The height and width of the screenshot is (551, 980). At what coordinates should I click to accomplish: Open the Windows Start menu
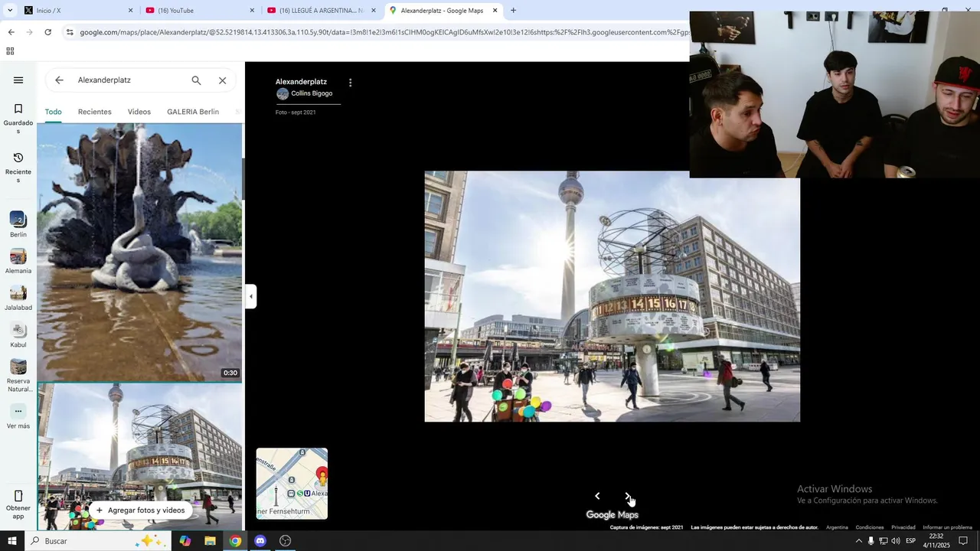point(12,541)
